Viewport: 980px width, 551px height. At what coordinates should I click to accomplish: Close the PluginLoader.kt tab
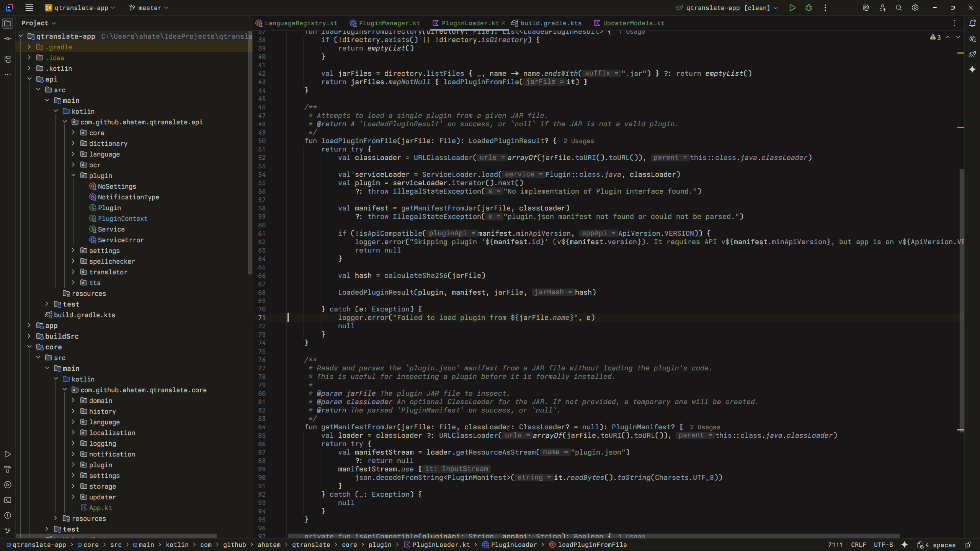click(503, 23)
